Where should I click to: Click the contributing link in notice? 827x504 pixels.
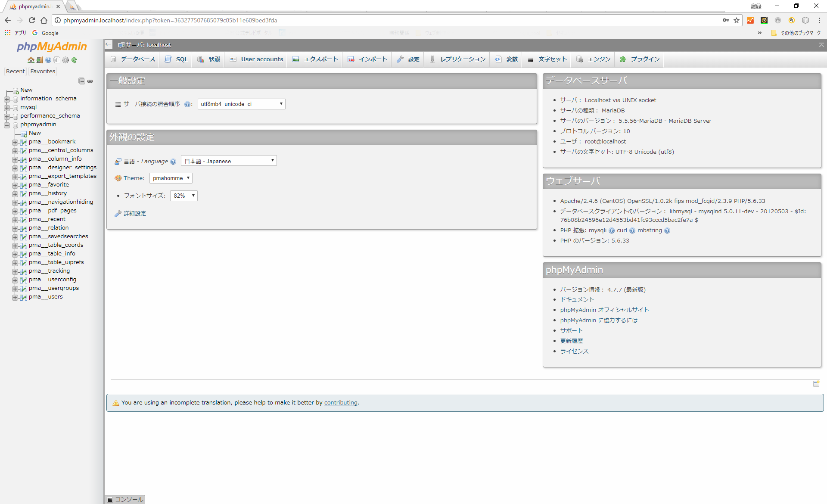tap(341, 403)
